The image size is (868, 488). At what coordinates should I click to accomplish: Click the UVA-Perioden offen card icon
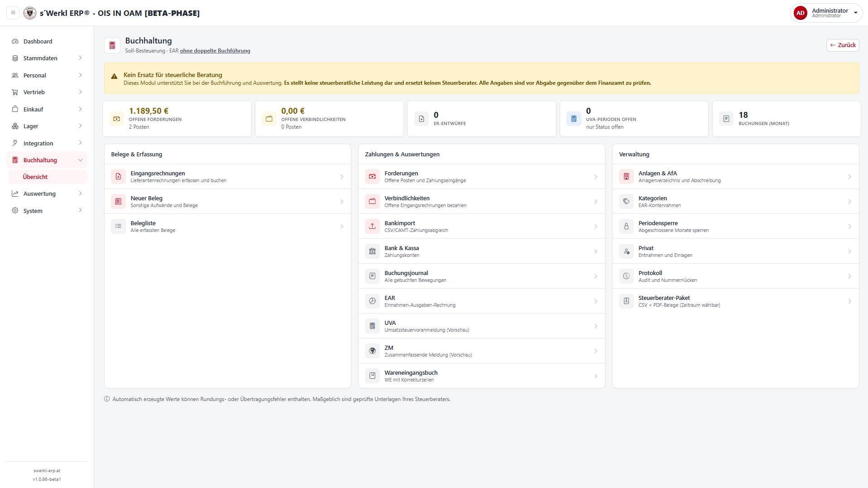pyautogui.click(x=574, y=119)
